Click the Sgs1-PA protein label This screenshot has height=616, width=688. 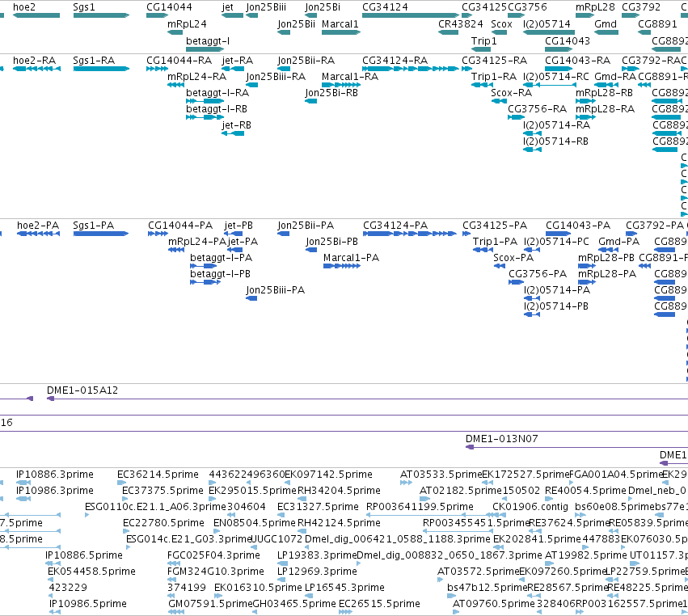94,225
